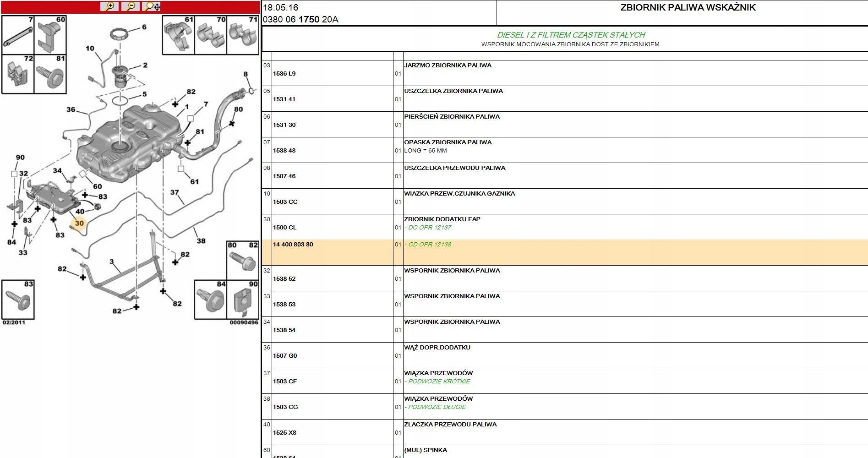The height and width of the screenshot is (458, 868).
Task: Click thumbnail 71 clamp detail
Action: [243, 35]
